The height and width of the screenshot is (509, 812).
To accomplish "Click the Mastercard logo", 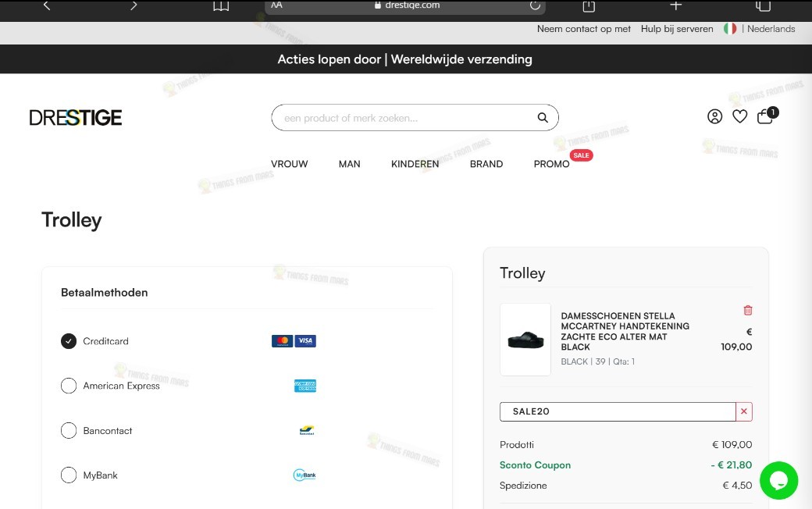I will tap(282, 340).
